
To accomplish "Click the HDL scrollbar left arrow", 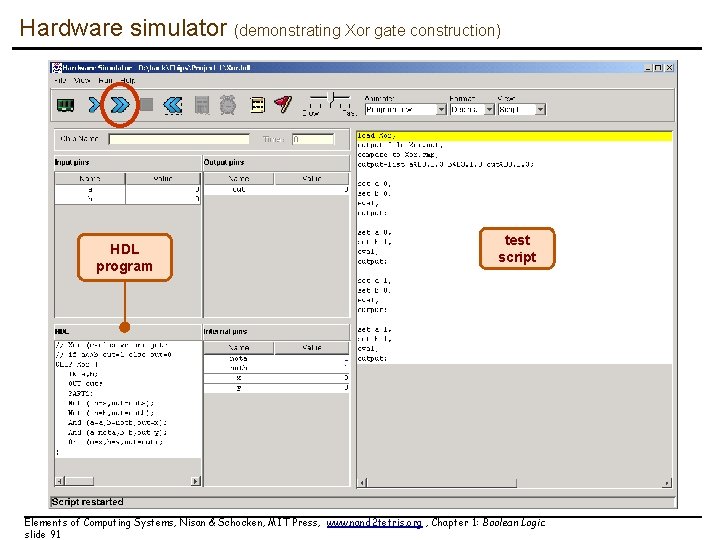I will point(60,481).
